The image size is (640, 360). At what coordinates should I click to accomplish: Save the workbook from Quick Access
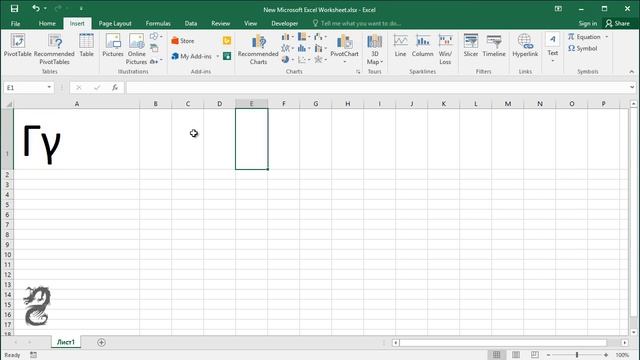14,9
